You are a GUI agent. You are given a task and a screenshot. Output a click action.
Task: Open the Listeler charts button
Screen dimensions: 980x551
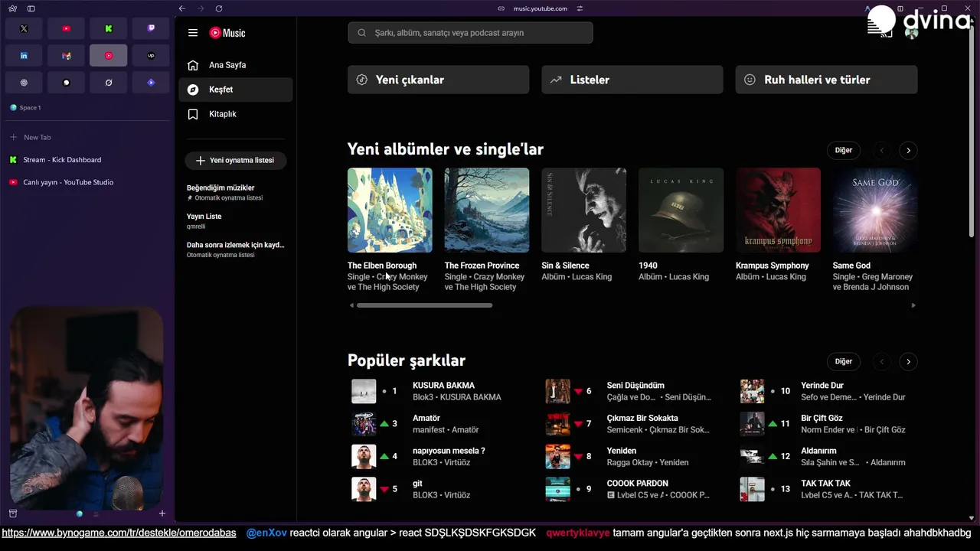tap(632, 80)
